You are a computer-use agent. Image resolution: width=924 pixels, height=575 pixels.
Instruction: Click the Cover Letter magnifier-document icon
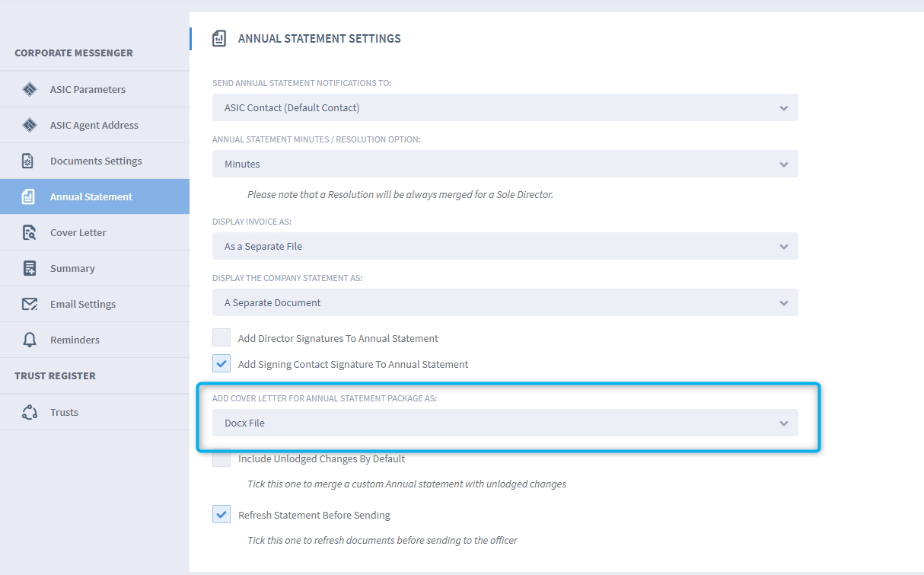29,232
